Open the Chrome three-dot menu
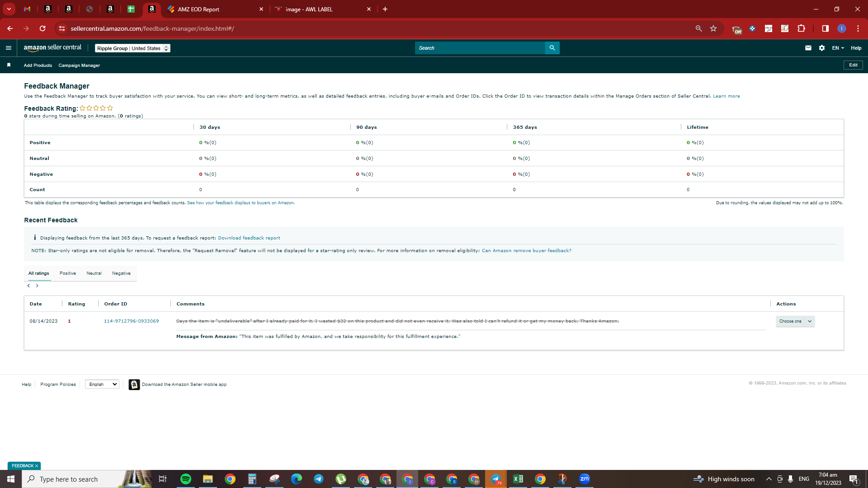This screenshot has width=868, height=488. pos(858,28)
